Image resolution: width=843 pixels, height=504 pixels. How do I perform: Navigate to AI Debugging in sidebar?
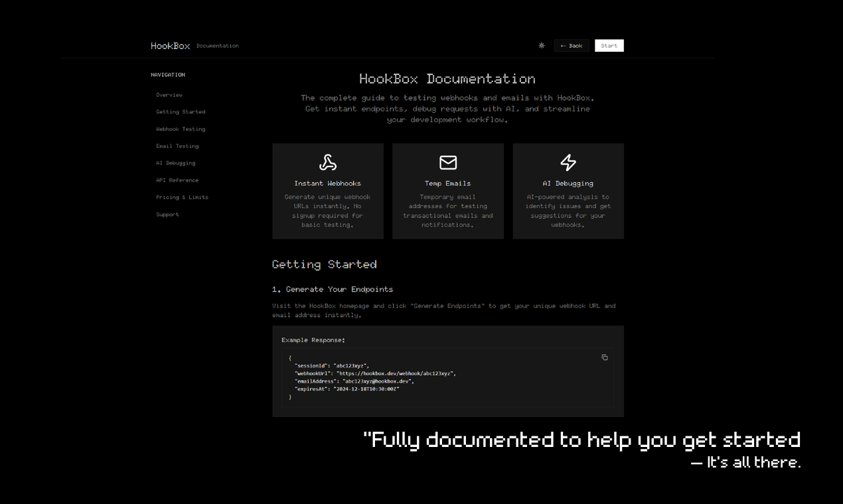point(176,163)
